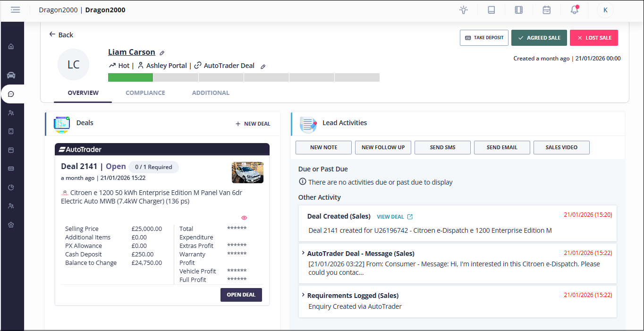This screenshot has height=331, width=644.
Task: Click the van thumbnail image
Action: click(247, 172)
